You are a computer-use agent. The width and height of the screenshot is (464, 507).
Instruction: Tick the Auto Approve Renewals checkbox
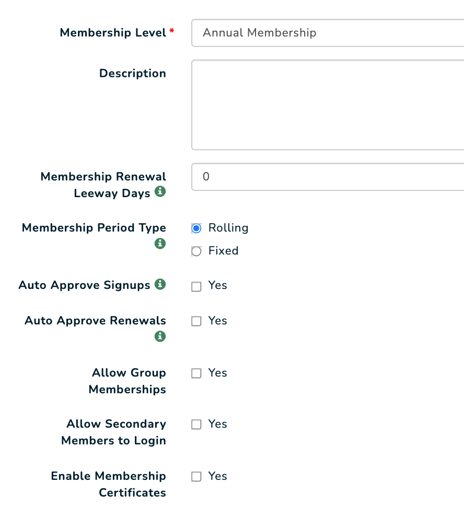pos(196,321)
